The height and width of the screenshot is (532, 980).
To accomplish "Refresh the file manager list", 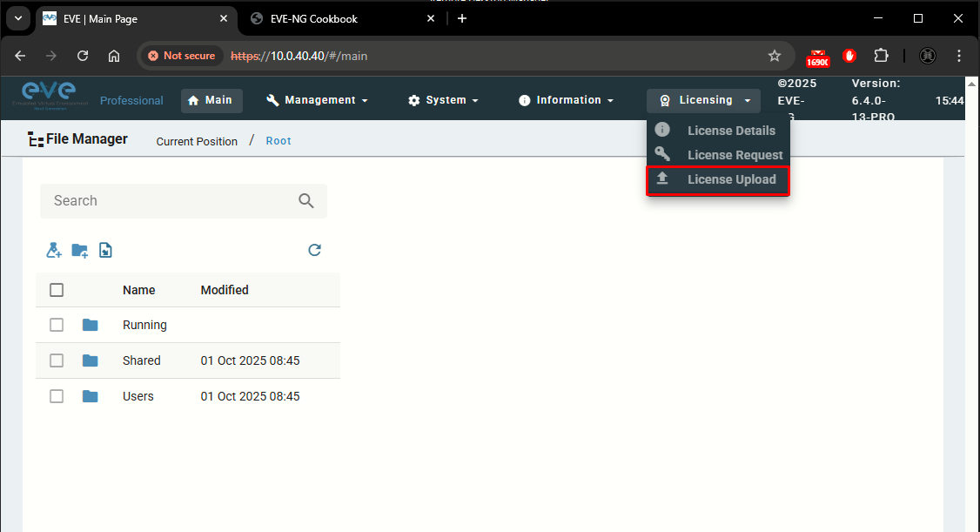I will click(314, 250).
